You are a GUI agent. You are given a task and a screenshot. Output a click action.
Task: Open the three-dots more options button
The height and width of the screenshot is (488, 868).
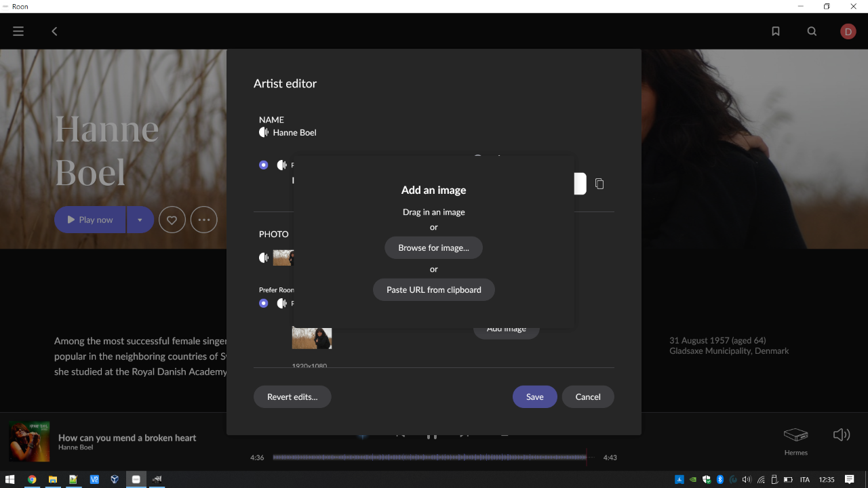203,220
